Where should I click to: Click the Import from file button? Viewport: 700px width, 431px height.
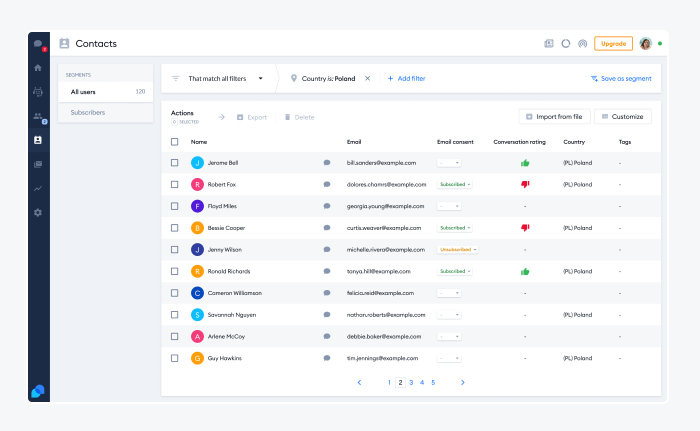[x=554, y=117]
